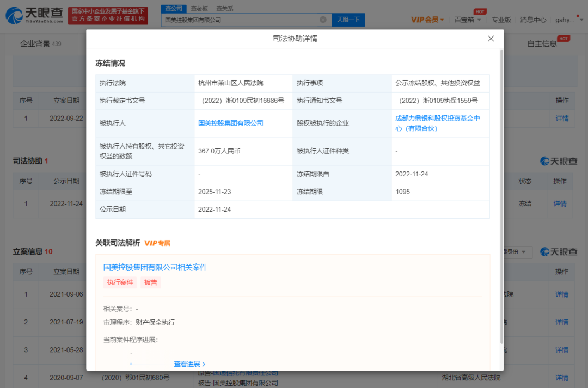Image resolution: width=588 pixels, height=388 pixels.
Task: Switch to the 查关系 tab
Action: click(225, 8)
